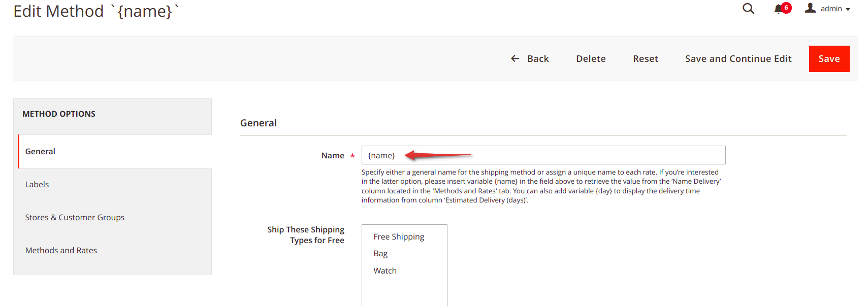Choose Save and Continue Edit
Image resolution: width=868 pixels, height=306 pixels.
coord(738,59)
